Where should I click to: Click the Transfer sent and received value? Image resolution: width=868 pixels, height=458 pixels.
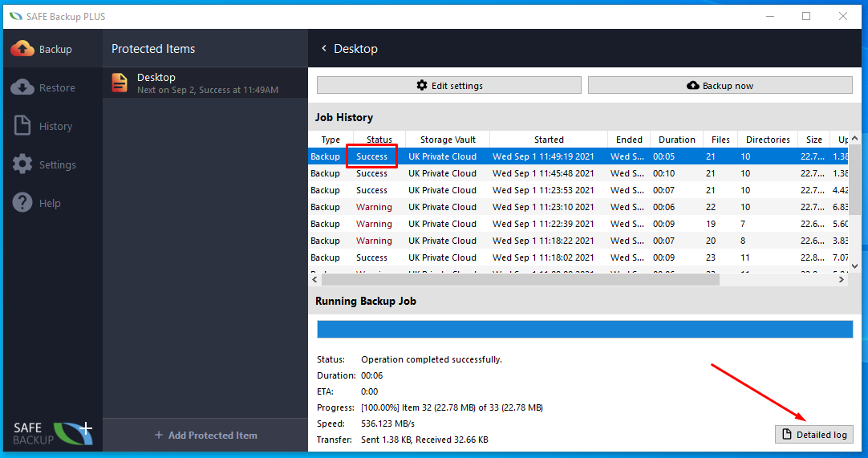click(424, 440)
